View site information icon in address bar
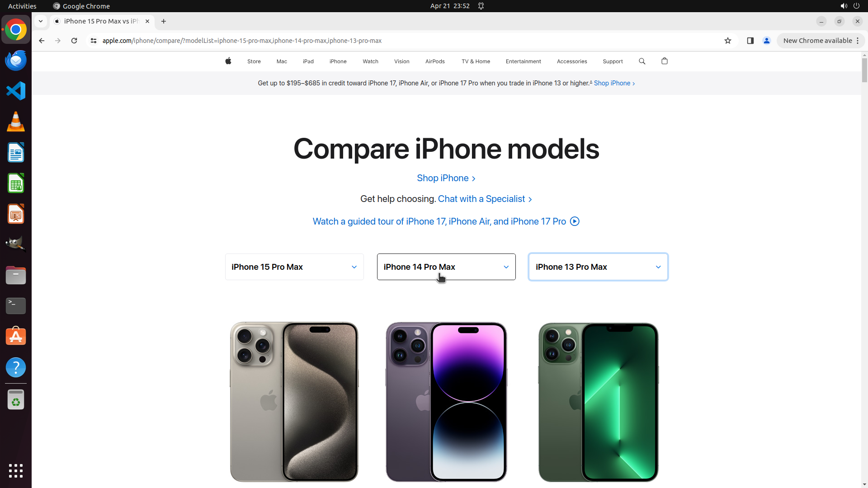The width and height of the screenshot is (868, 488). pyautogui.click(x=94, y=41)
